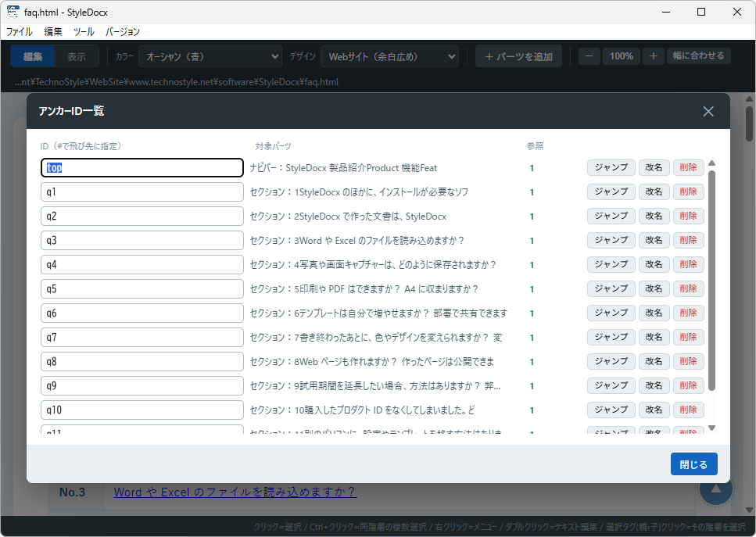Select text セクション：3Word や Excel のファイルを読み込めますか？
The height and width of the screenshot is (537, 756).
[357, 241]
